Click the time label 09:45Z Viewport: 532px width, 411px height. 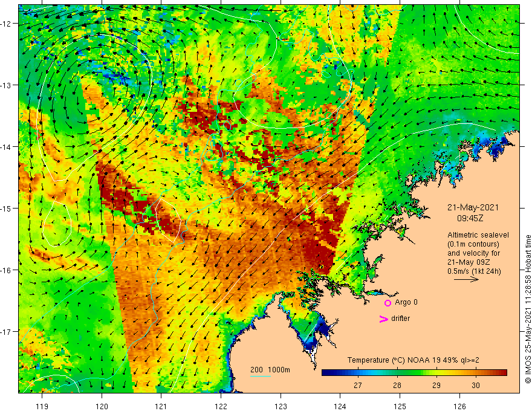[x=470, y=218]
